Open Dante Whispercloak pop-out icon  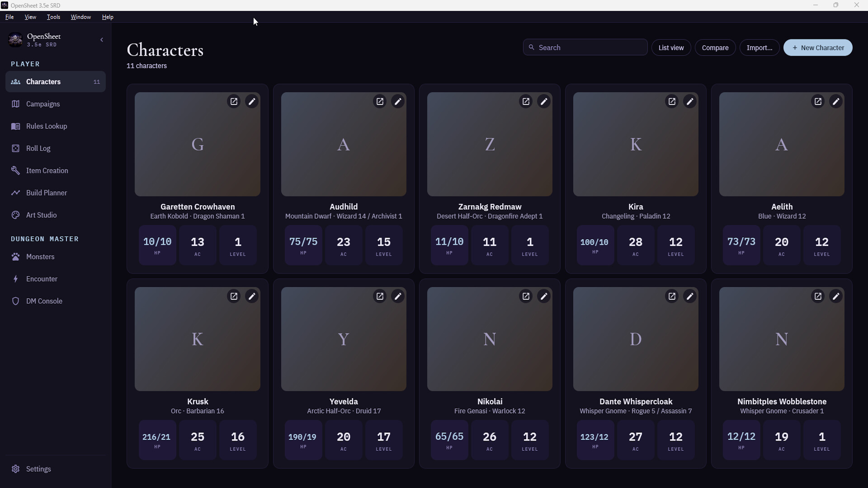(x=672, y=296)
